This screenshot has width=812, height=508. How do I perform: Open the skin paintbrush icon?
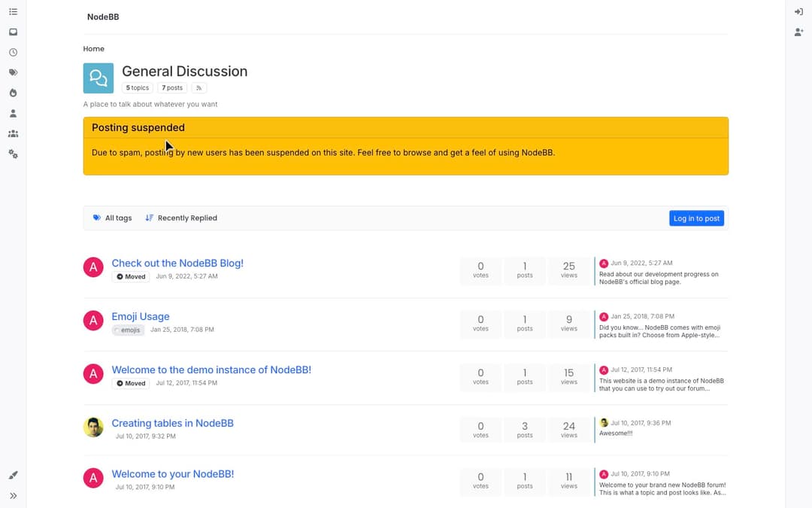(x=13, y=475)
